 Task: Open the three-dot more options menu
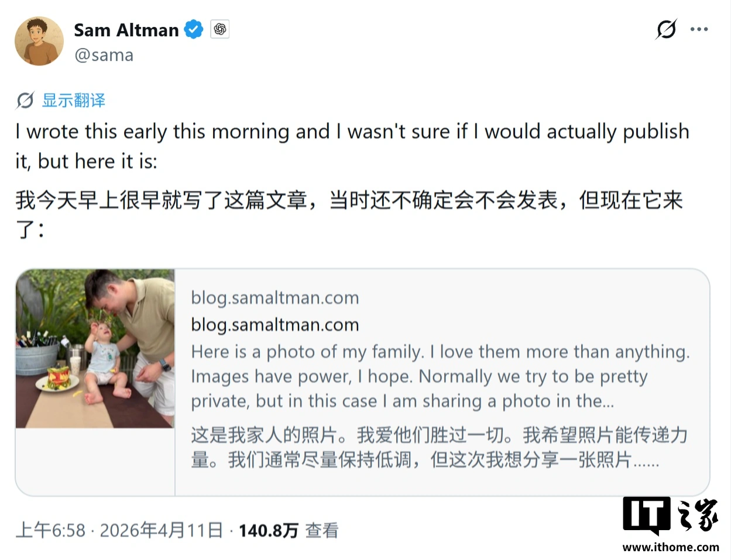click(699, 29)
